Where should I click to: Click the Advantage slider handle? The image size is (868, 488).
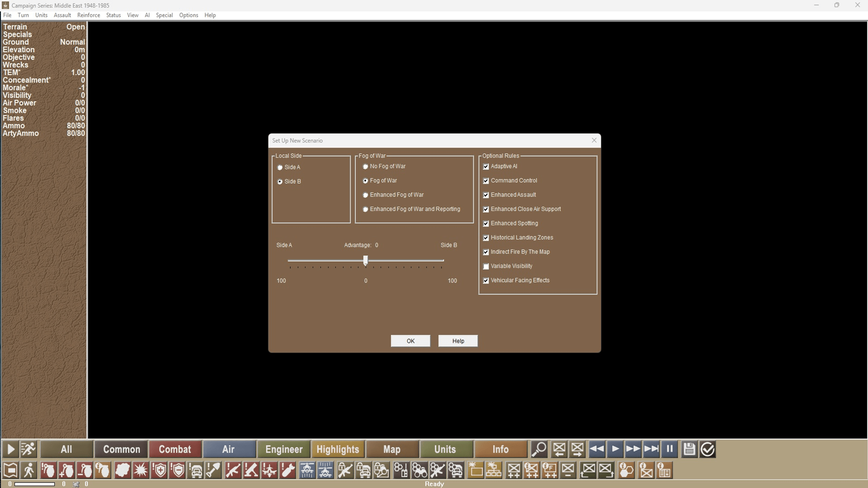pos(366,260)
